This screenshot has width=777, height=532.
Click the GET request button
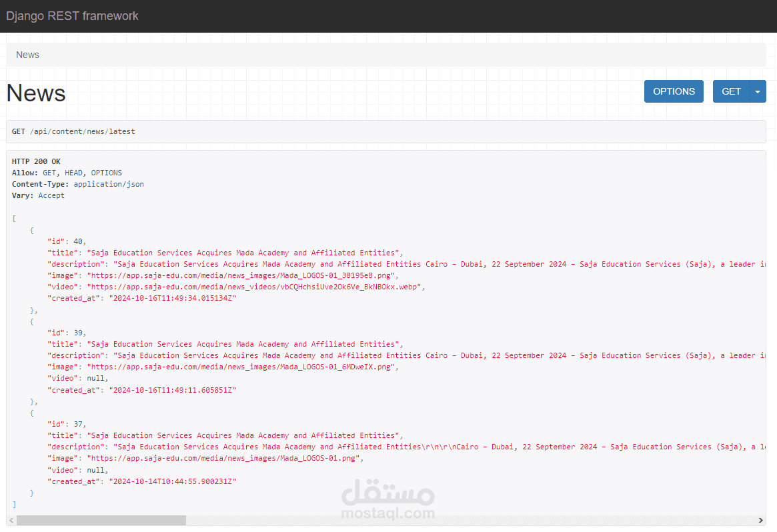[731, 91]
